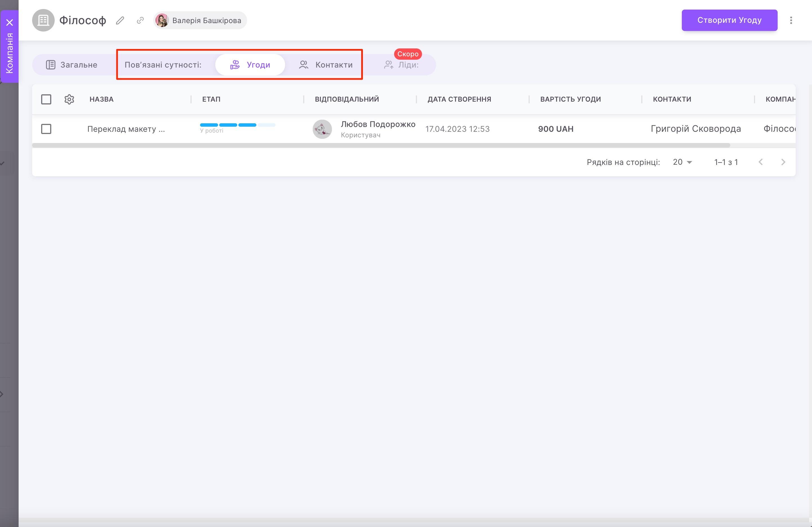Select the Угоди tab

(x=250, y=65)
